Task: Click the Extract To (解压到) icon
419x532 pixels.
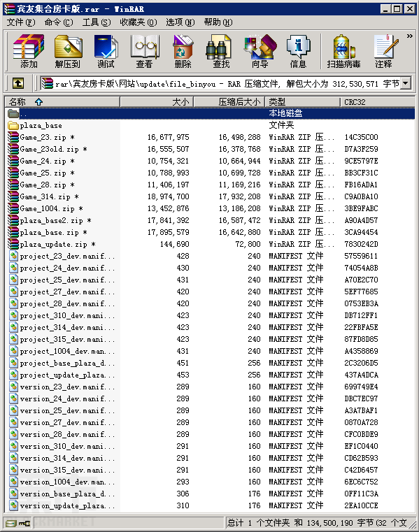Action: point(68,51)
